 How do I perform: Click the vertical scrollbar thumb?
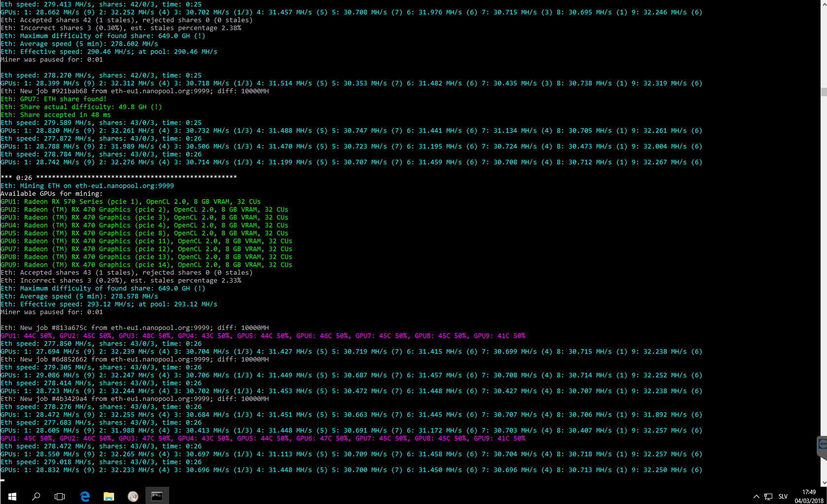pyautogui.click(x=824, y=92)
